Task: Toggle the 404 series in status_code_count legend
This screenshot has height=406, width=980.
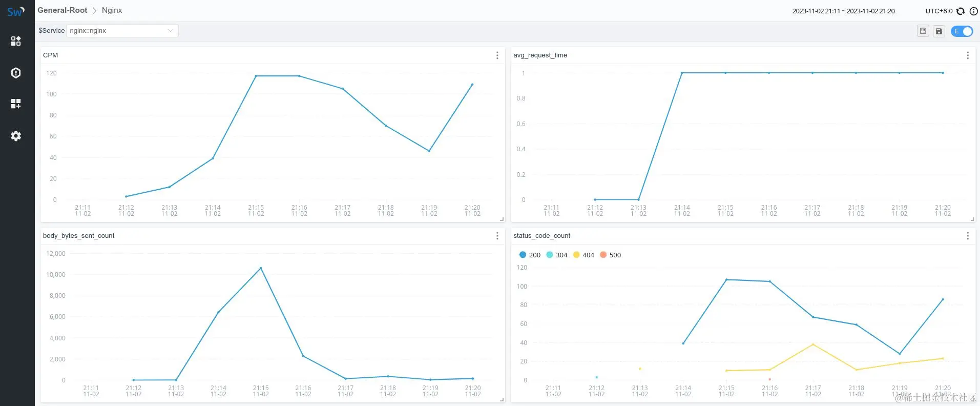Action: pos(583,255)
